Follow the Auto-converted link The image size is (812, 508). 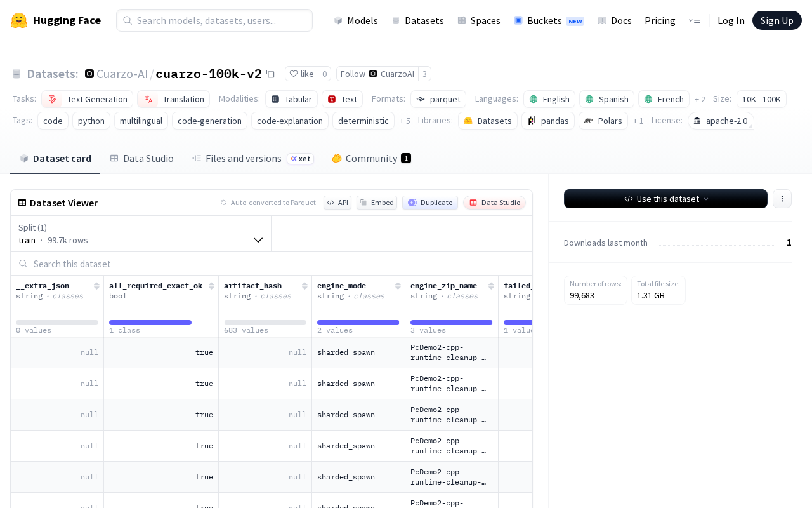256,203
